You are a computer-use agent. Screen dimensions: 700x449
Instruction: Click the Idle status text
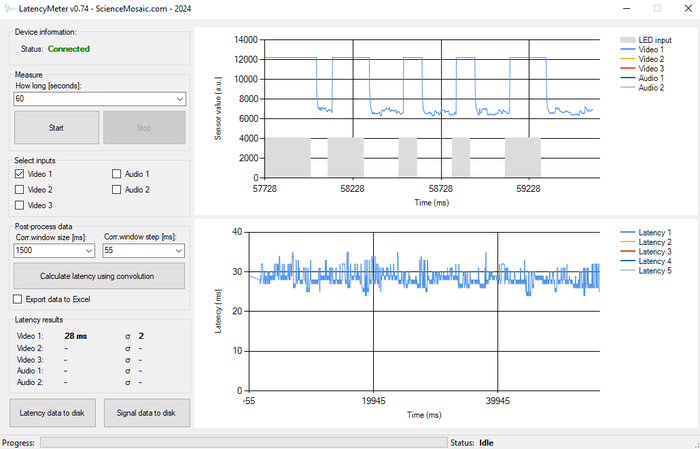[486, 443]
